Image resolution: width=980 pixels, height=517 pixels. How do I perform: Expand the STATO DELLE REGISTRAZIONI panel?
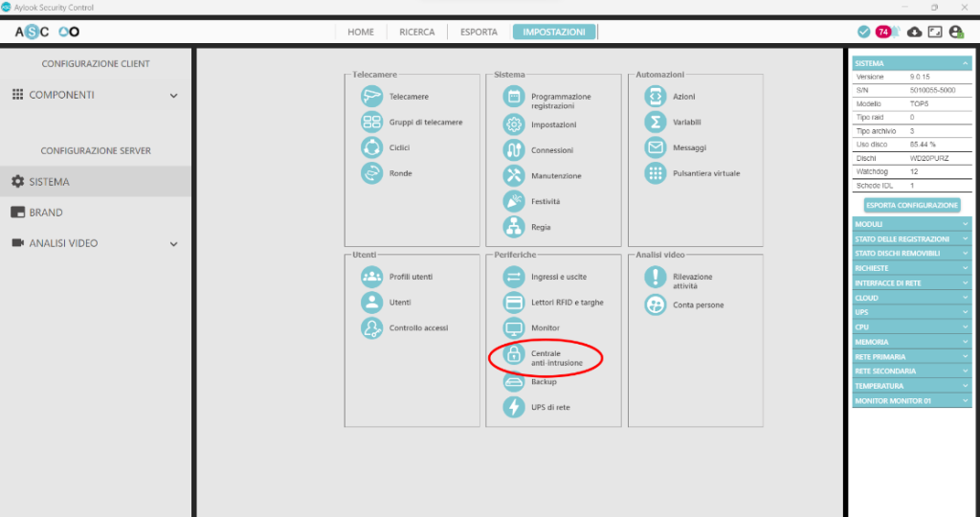point(911,238)
